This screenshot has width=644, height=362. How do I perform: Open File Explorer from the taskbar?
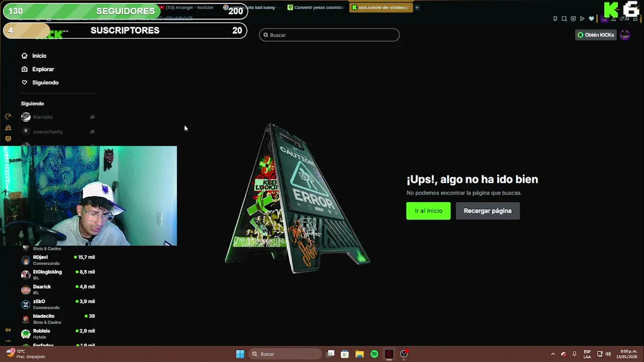[x=359, y=354]
